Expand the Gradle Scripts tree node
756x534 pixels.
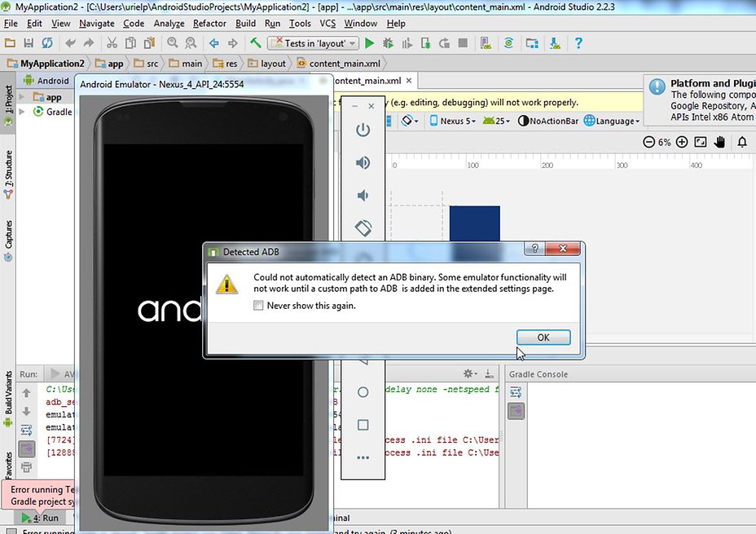tap(22, 112)
